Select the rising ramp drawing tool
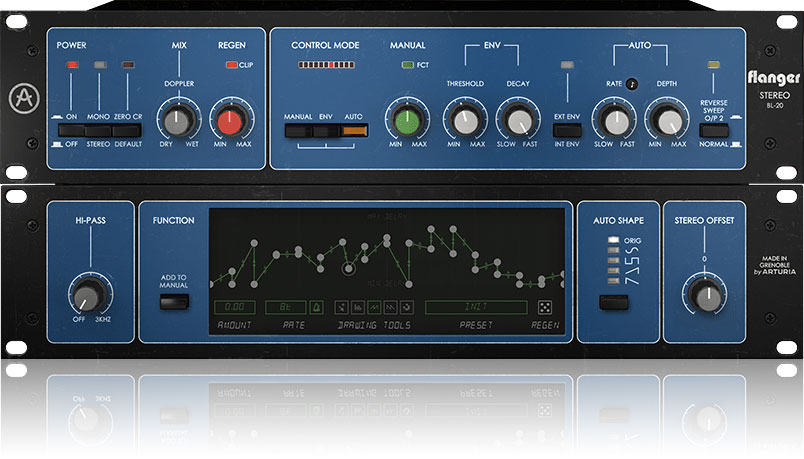Image resolution: width=804 pixels, height=459 pixels. [x=374, y=307]
